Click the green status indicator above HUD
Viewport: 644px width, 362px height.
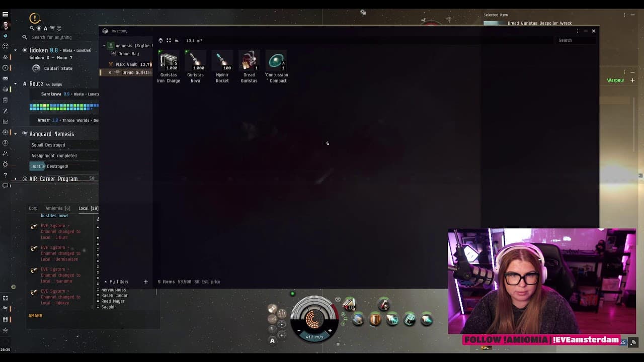pyautogui.click(x=292, y=294)
